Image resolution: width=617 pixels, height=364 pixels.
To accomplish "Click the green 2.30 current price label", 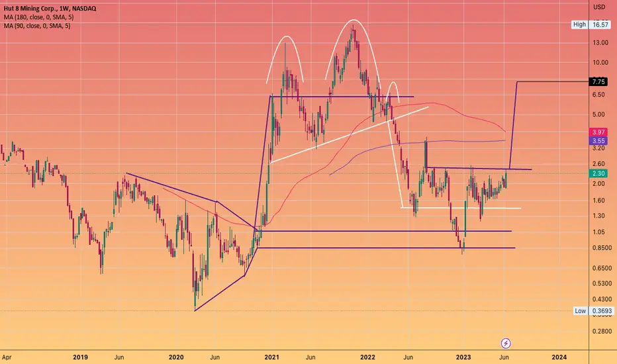I will point(598,173).
